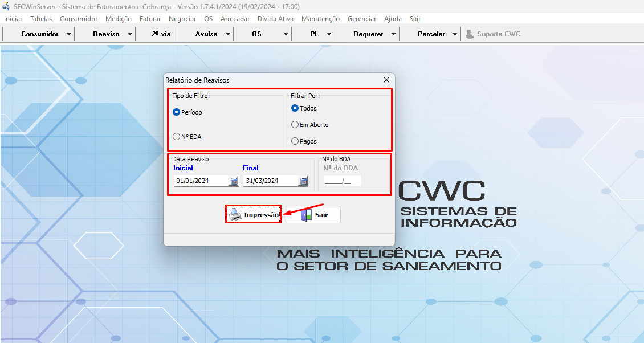Click the 2ª via toolbar button

click(161, 34)
